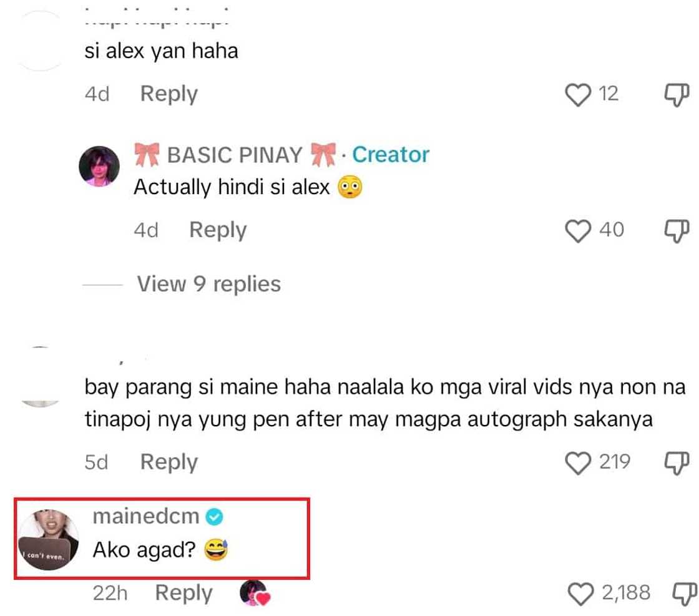
Task: Expand View 9 replies thread
Action: pyautogui.click(x=208, y=284)
